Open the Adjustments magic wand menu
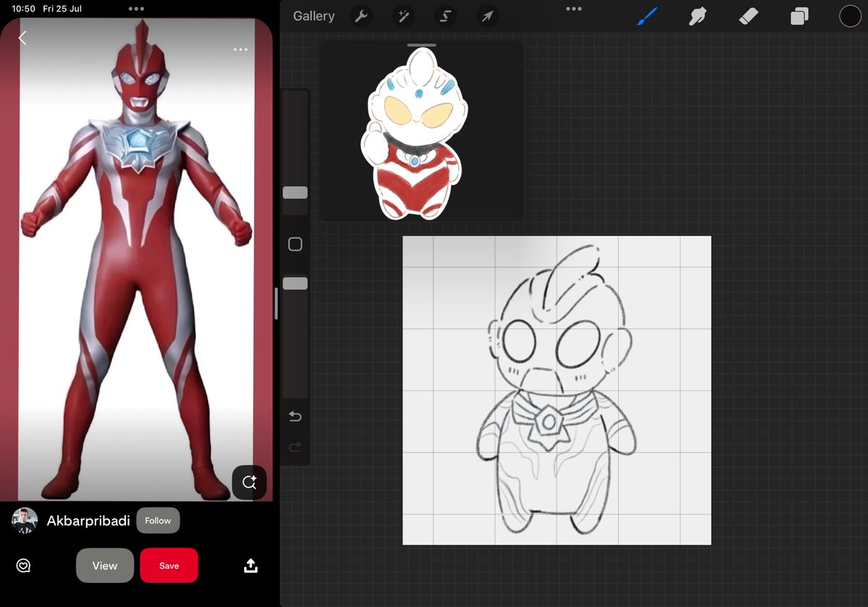 (403, 16)
